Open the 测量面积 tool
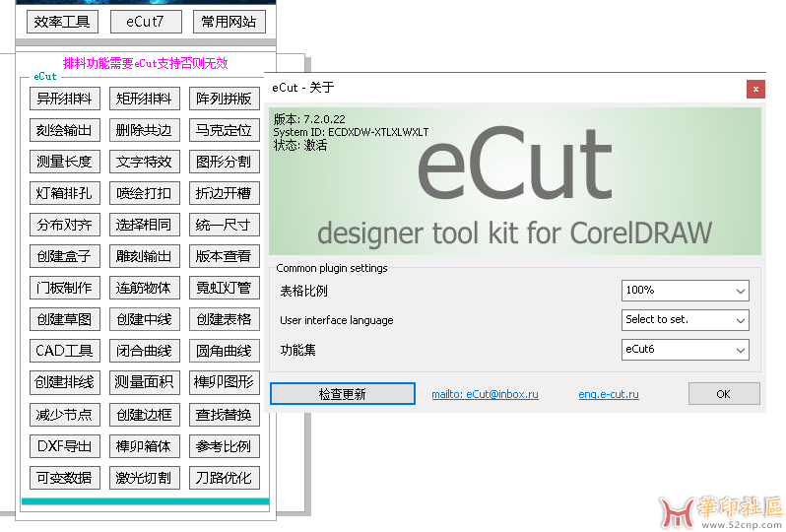 145,382
